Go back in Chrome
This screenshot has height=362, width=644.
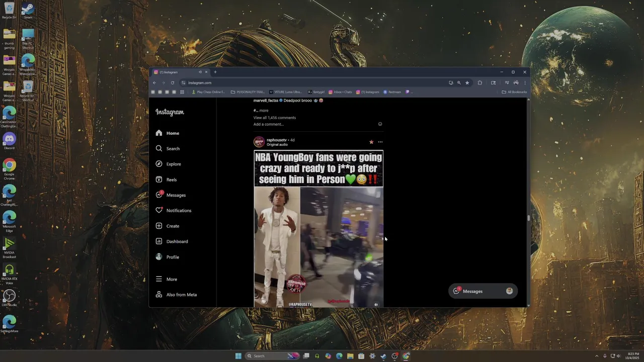(155, 83)
